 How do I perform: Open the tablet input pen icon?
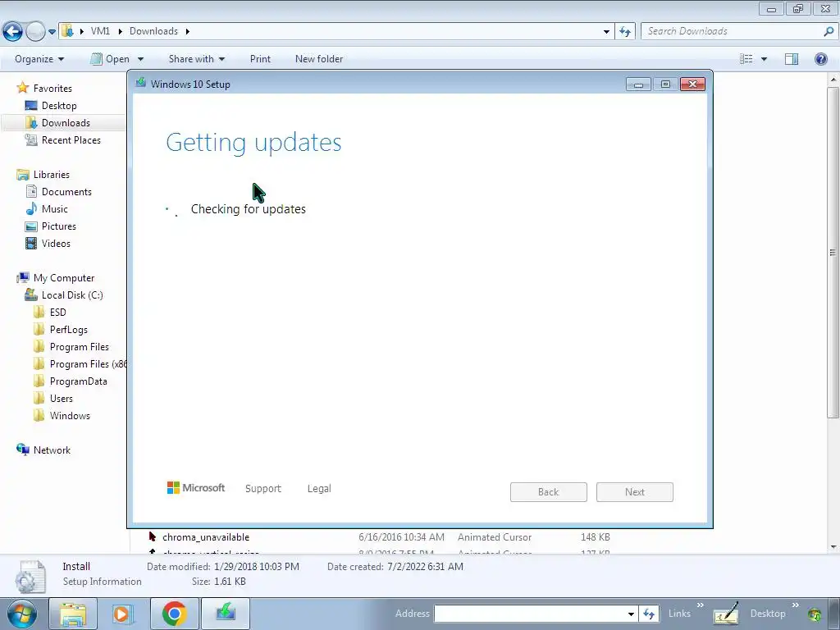725,614
